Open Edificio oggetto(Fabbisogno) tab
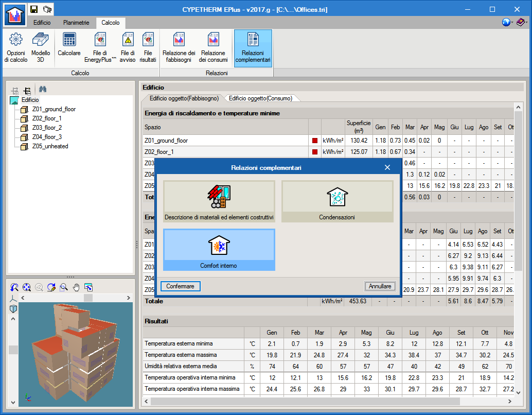The width and height of the screenshot is (532, 415). tap(184, 98)
